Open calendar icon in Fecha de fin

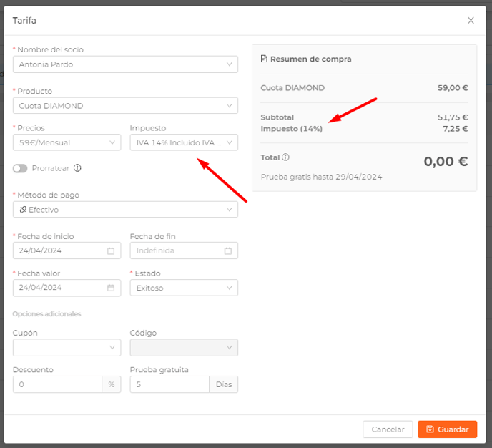click(x=228, y=250)
